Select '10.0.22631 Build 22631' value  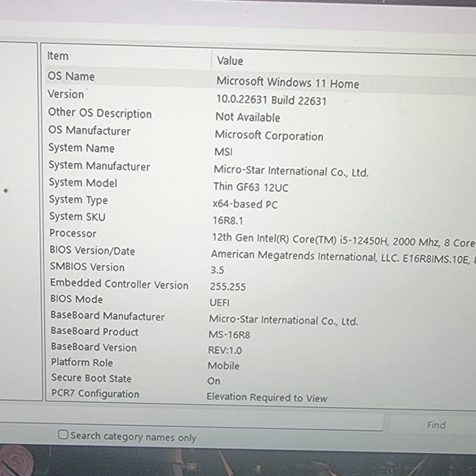[272, 100]
